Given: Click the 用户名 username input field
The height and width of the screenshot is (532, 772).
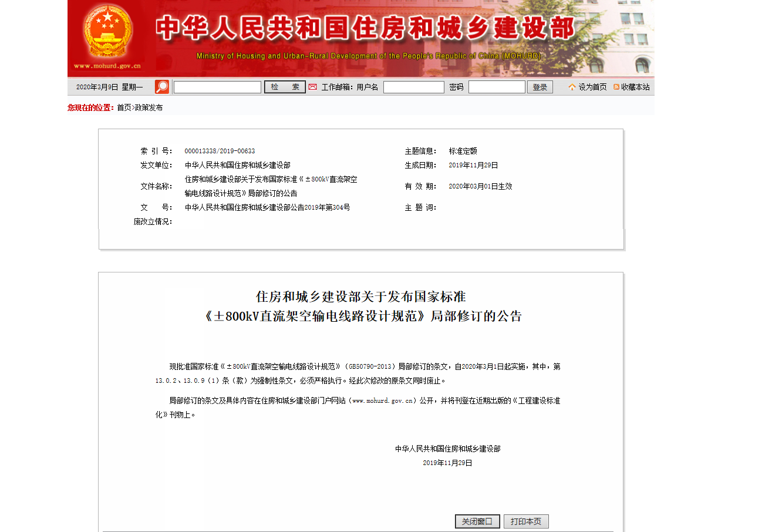Looking at the screenshot, I should point(413,87).
